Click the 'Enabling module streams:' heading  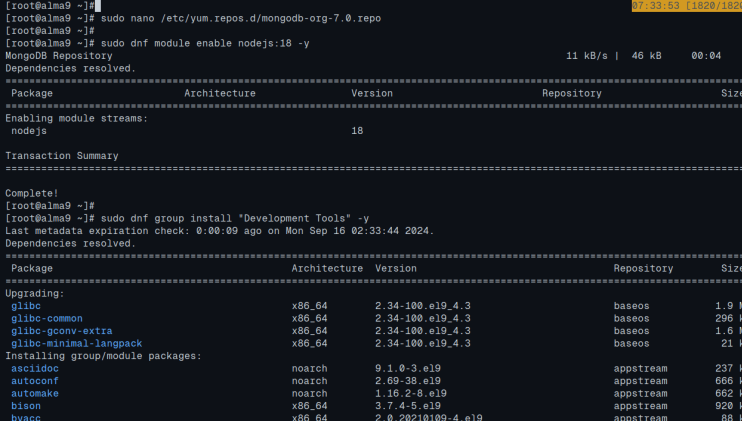(76, 118)
